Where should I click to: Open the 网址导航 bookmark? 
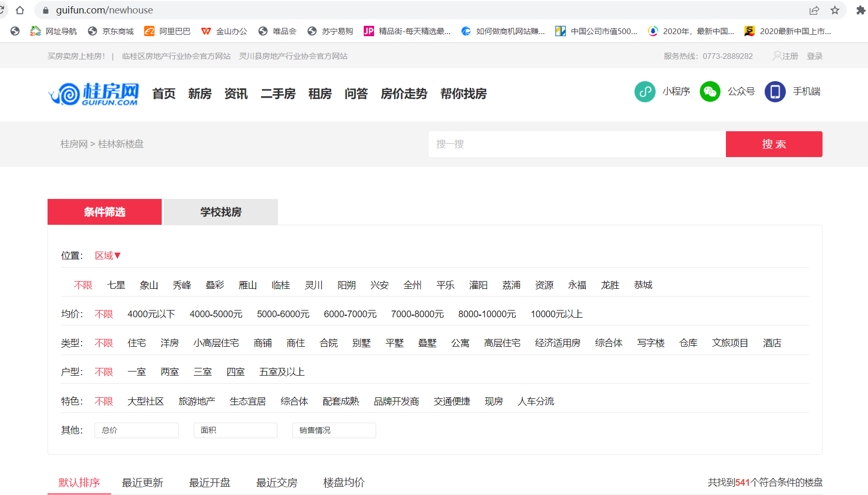point(54,32)
